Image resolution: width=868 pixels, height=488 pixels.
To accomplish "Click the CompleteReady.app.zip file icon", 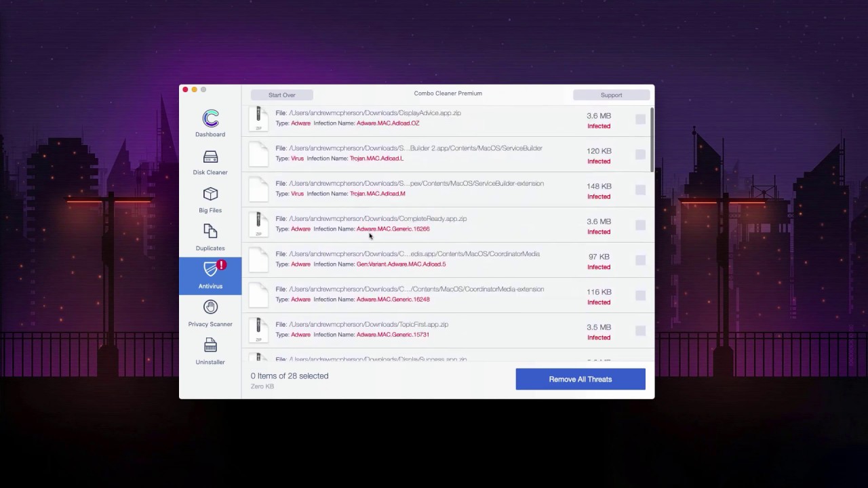I will (258, 224).
